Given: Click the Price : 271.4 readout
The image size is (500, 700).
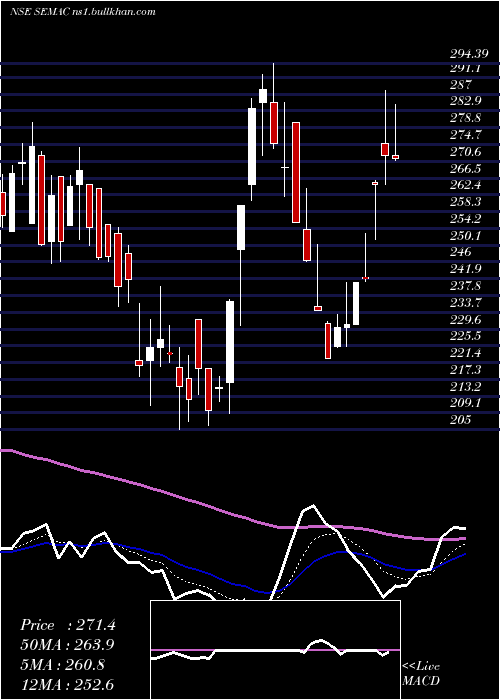Looking at the screenshot, I should pyautogui.click(x=68, y=625).
